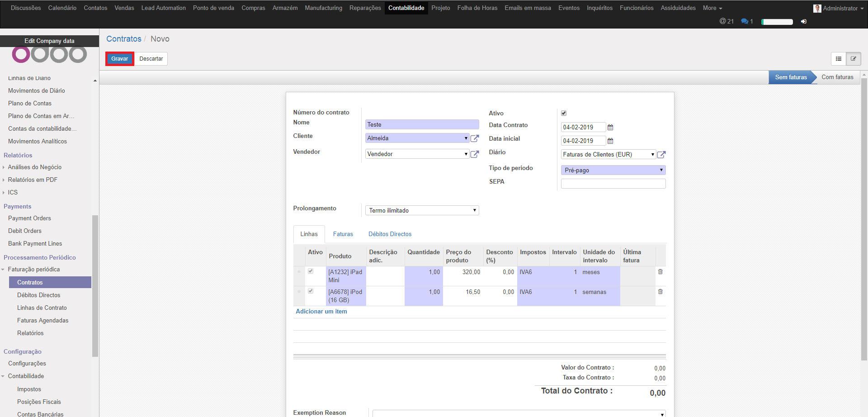
Task: Open Vendedor external link icon
Action: click(475, 154)
